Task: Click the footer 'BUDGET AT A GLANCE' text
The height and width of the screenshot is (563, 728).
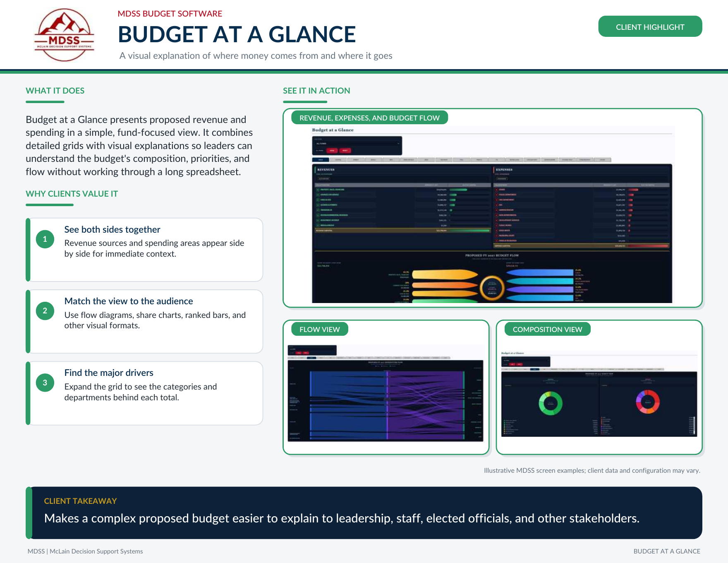Action: (x=667, y=551)
